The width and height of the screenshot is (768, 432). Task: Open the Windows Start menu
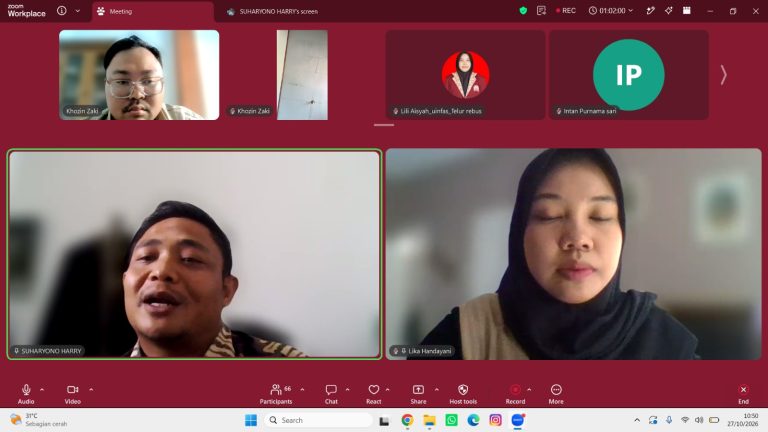251,420
